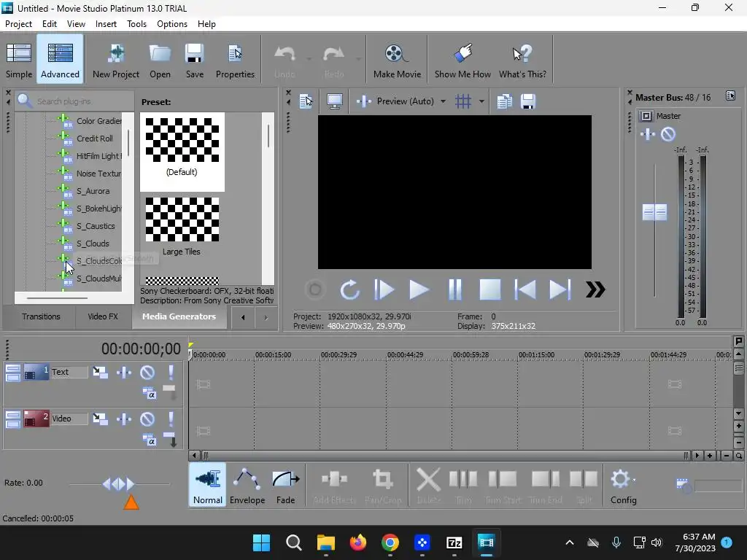
Task: Stop playback
Action: (489, 289)
